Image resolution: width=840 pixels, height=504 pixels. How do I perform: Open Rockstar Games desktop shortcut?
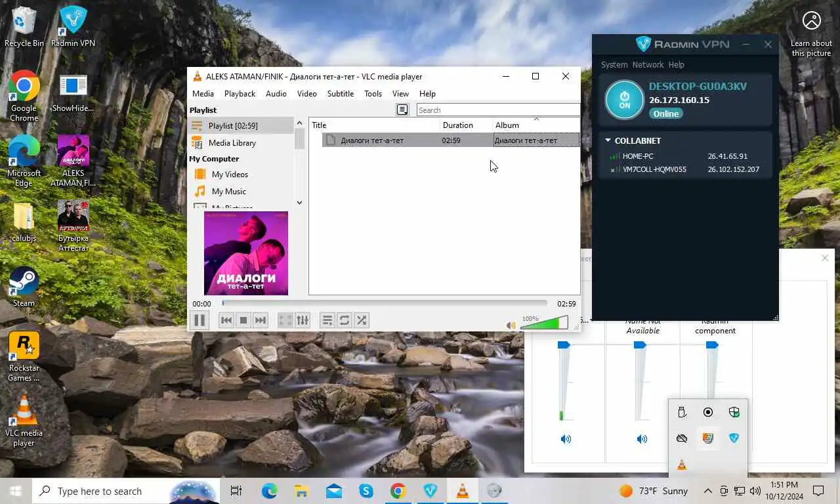pos(24,356)
